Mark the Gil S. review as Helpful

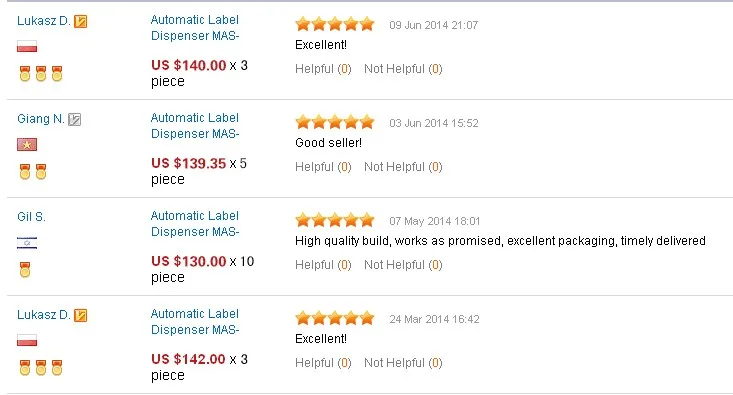pyautogui.click(x=323, y=265)
